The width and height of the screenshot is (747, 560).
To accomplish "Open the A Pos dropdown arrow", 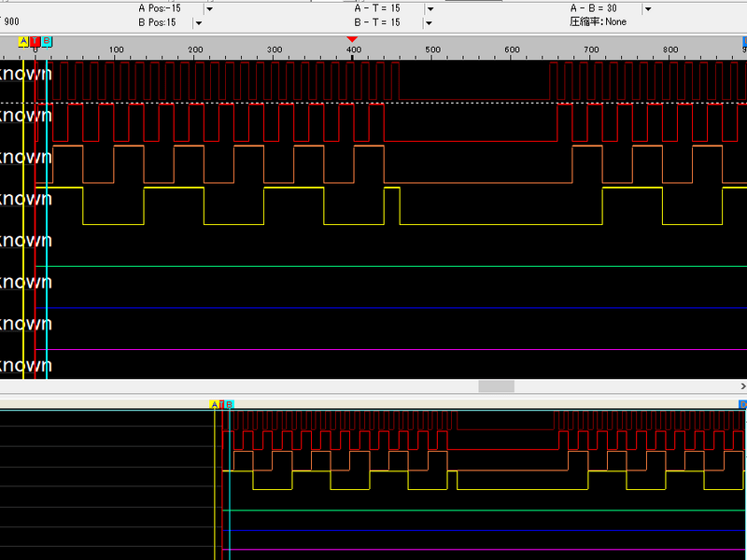I will pyautogui.click(x=209, y=8).
